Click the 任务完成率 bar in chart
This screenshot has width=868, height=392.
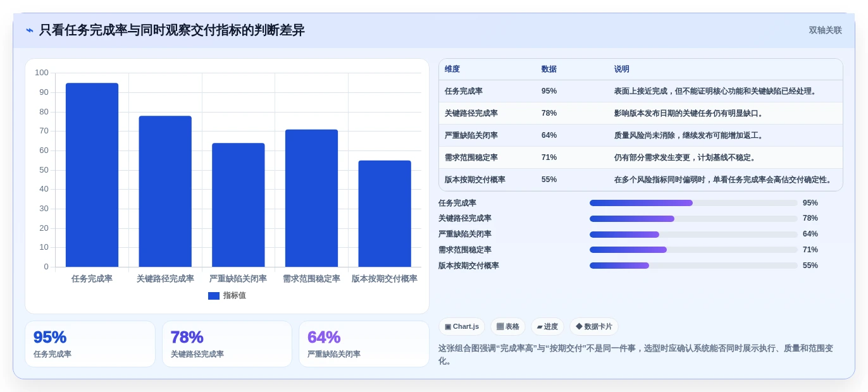pyautogui.click(x=92, y=175)
